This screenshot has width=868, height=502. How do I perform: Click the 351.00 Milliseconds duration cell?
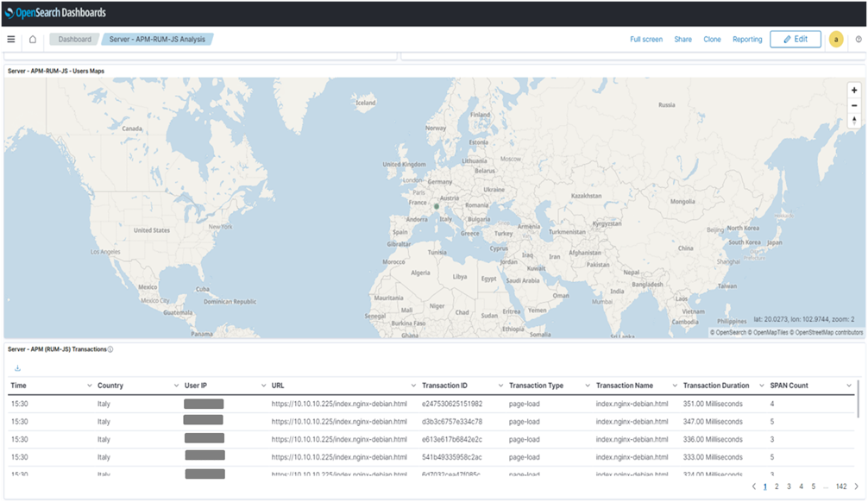713,404
